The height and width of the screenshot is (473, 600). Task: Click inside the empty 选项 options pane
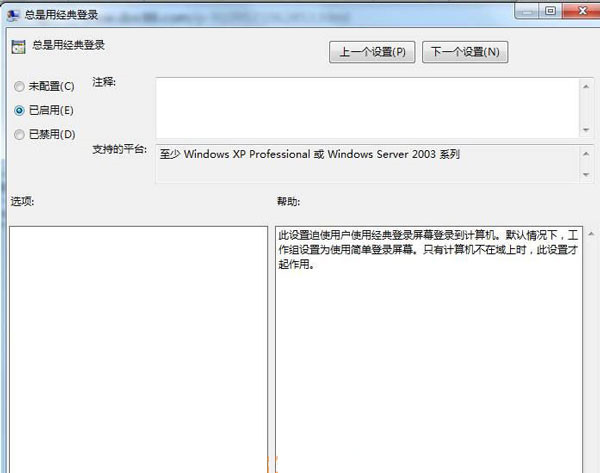[x=138, y=349]
